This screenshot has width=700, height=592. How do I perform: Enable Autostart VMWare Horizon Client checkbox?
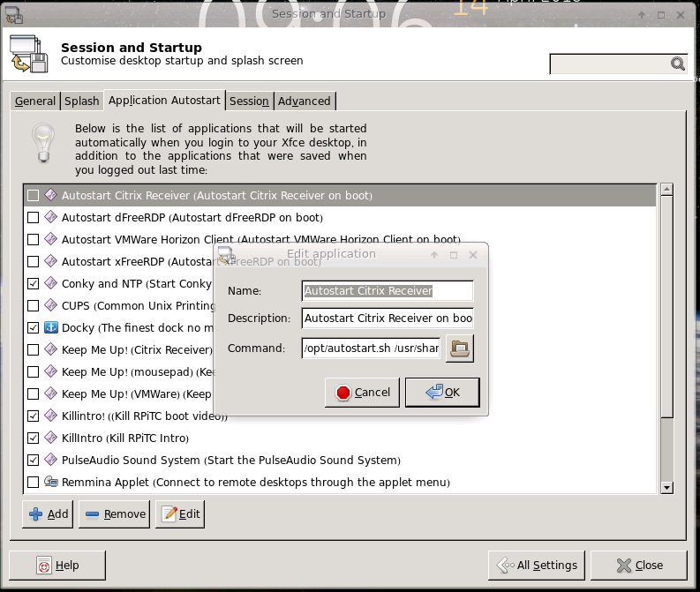[x=33, y=240]
